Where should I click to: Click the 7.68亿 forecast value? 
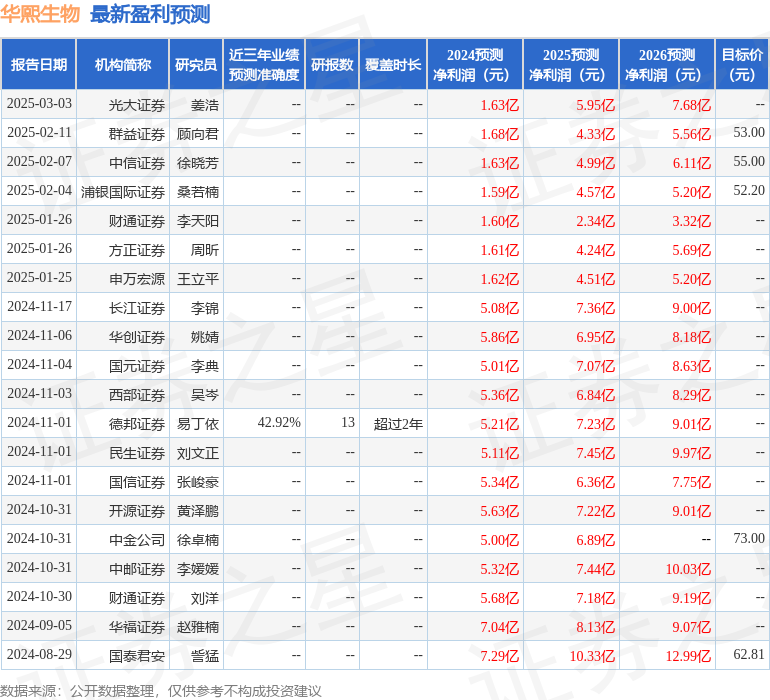(x=691, y=105)
